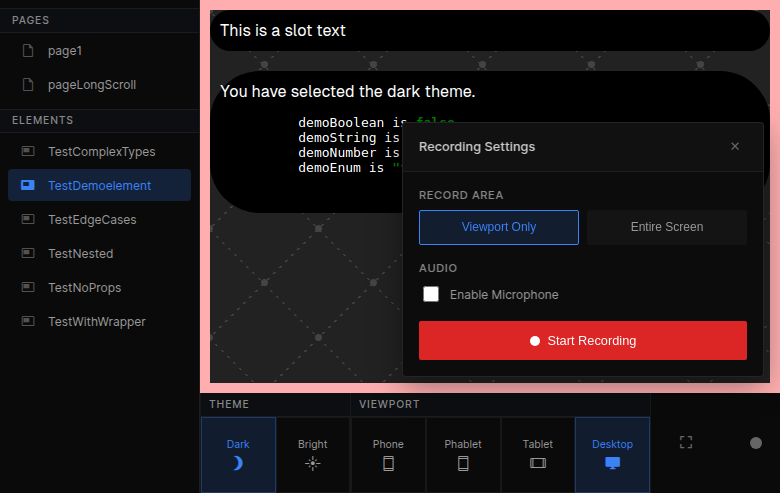The image size is (780, 493).
Task: Choose Viewport Only record area
Action: [x=499, y=227]
